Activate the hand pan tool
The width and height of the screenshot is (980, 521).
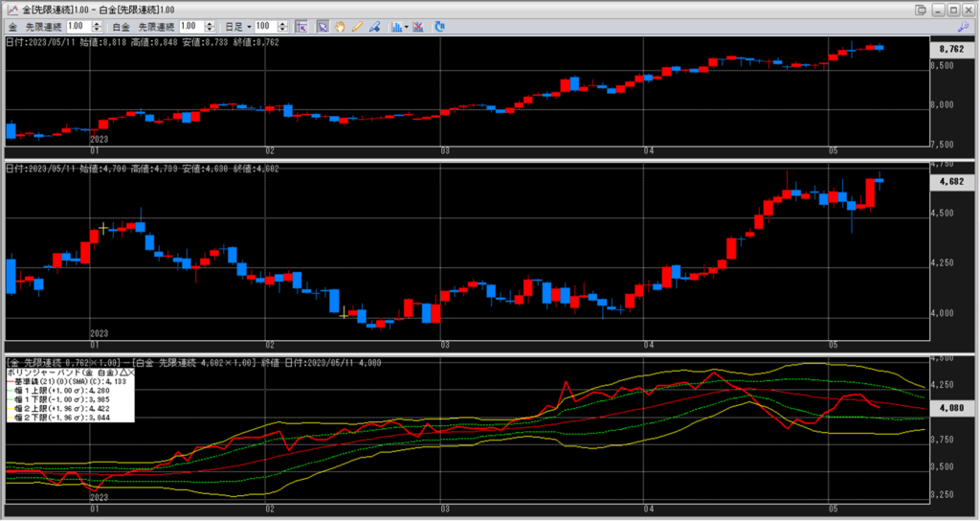(340, 26)
